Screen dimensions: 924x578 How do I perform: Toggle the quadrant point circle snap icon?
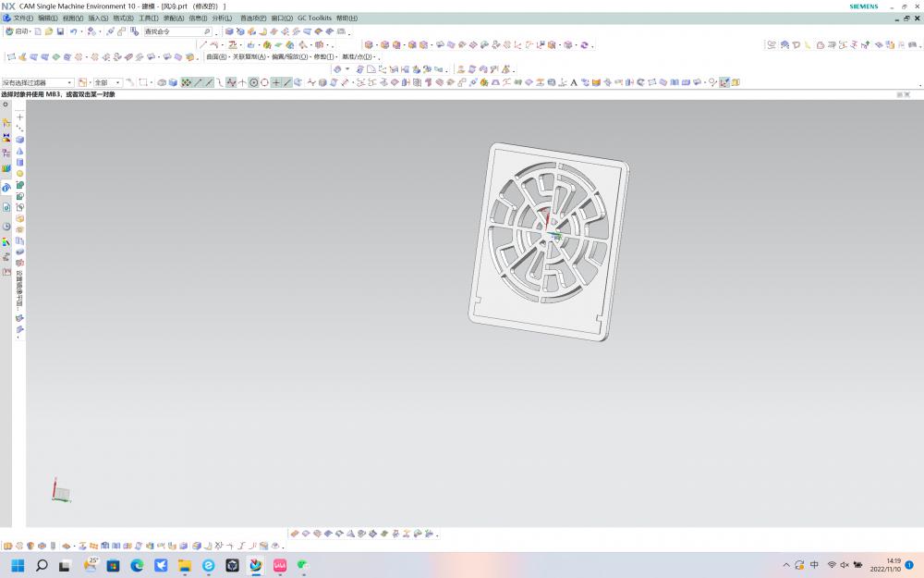tap(264, 82)
